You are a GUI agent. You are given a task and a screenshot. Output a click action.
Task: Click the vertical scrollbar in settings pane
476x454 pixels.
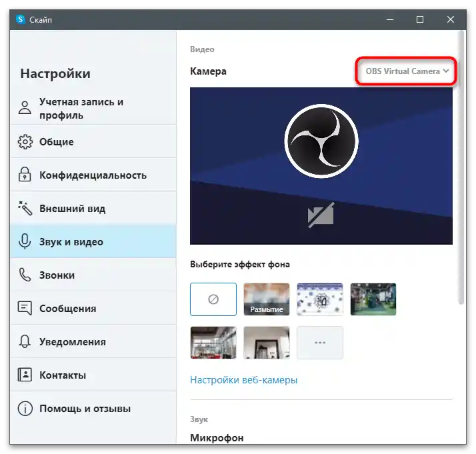click(x=461, y=167)
